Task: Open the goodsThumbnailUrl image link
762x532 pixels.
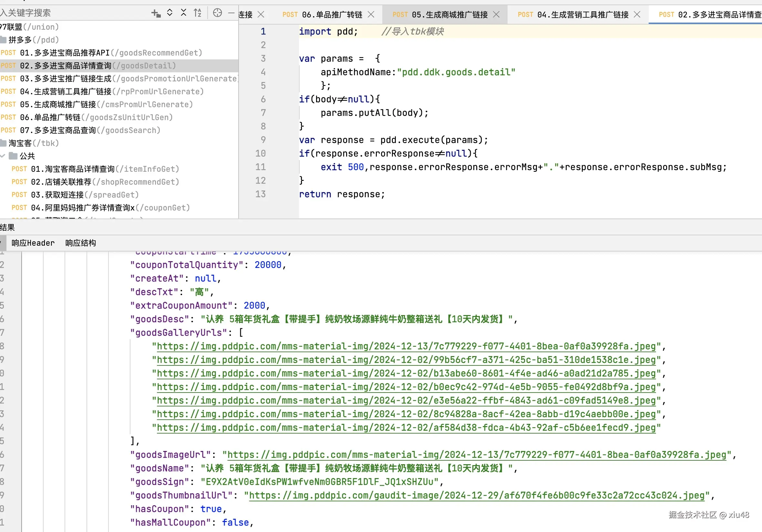Action: click(477, 496)
